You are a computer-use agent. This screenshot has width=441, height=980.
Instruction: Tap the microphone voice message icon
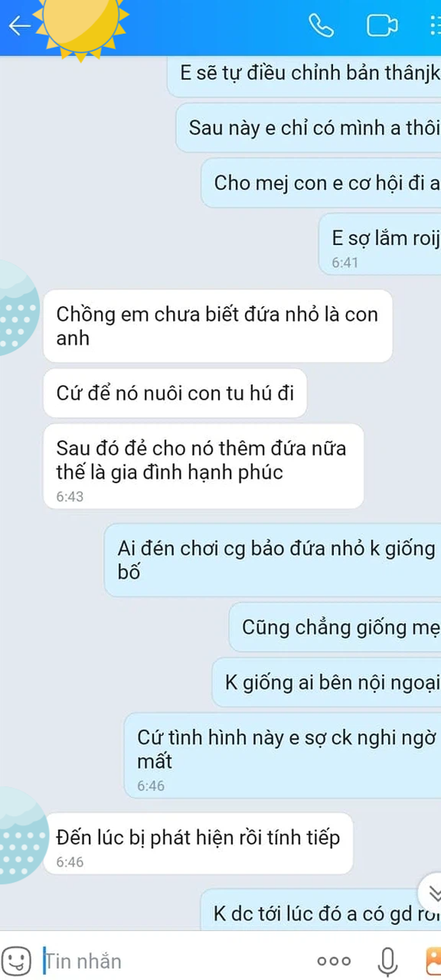tap(387, 960)
